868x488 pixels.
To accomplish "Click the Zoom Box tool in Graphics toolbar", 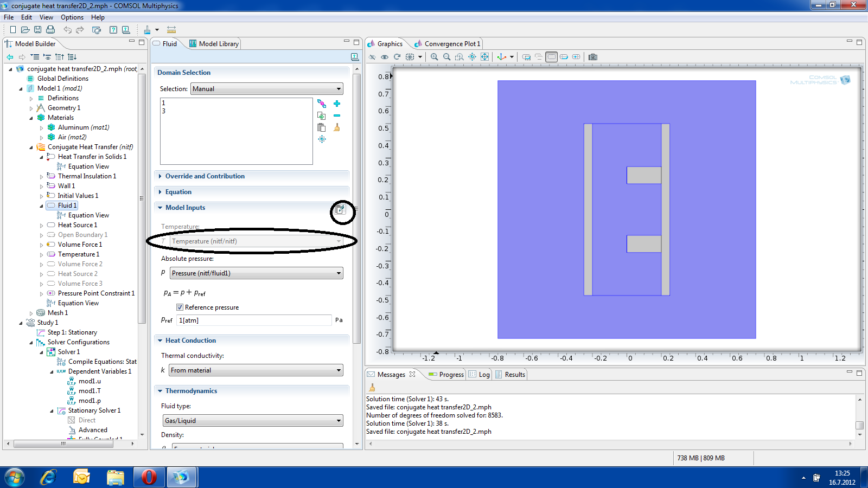I will [x=459, y=57].
